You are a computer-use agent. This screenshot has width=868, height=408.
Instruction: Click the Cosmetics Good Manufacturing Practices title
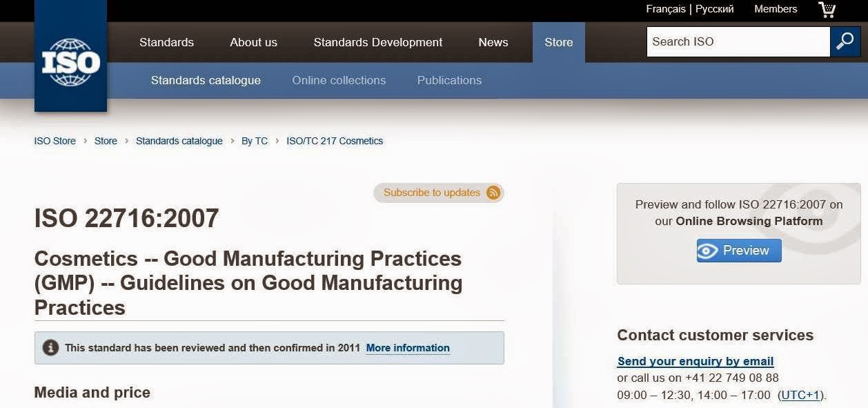[x=248, y=283]
